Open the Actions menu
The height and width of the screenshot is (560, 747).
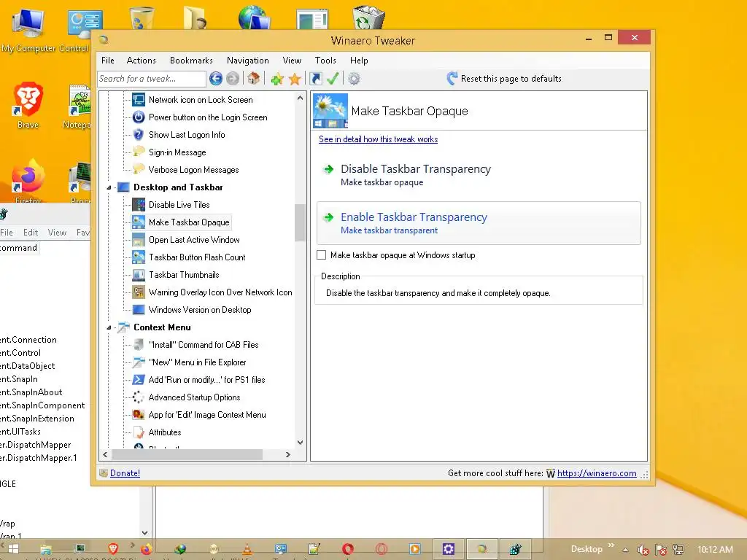[x=141, y=61]
